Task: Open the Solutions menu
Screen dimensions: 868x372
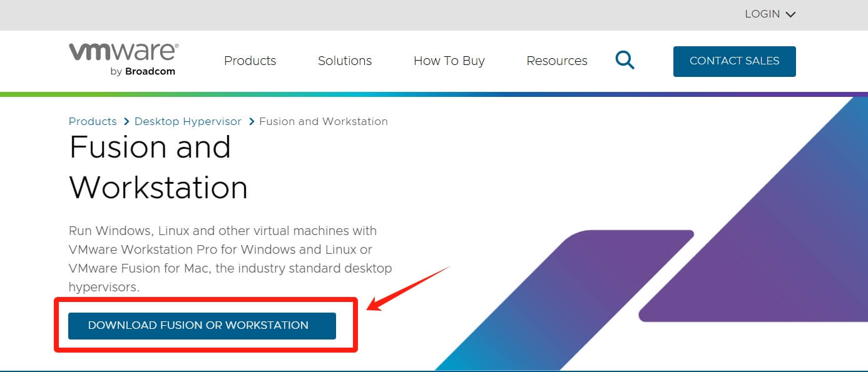Action: click(345, 61)
